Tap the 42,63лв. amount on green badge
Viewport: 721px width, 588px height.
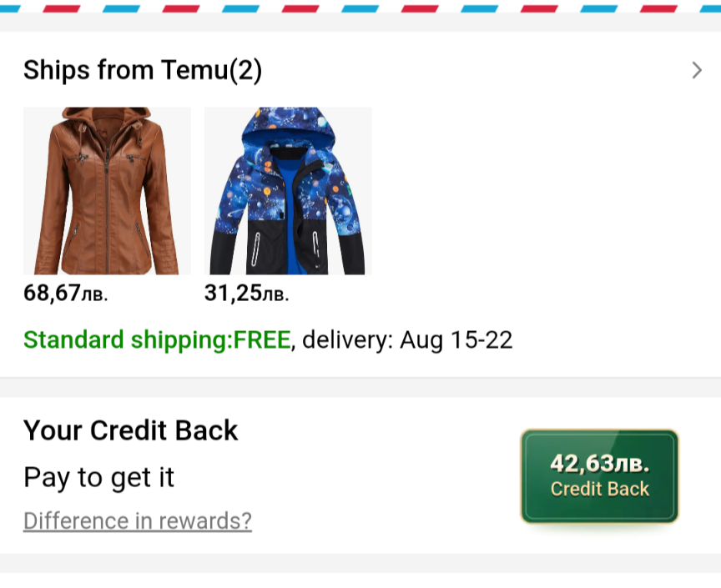tap(599, 464)
